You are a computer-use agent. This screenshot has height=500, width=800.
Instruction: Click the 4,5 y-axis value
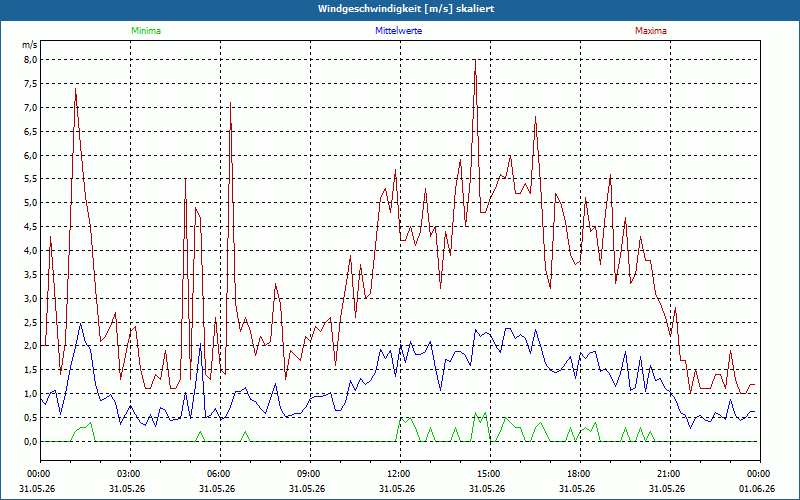[30, 227]
